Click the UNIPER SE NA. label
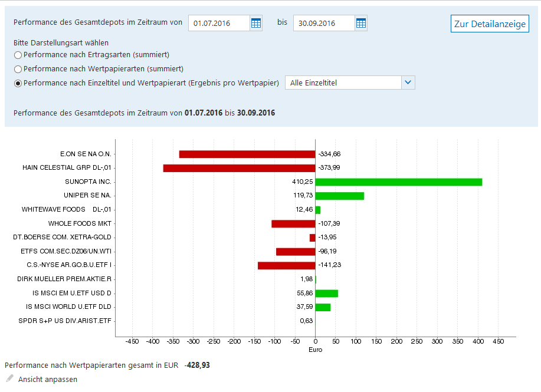 (x=87, y=196)
